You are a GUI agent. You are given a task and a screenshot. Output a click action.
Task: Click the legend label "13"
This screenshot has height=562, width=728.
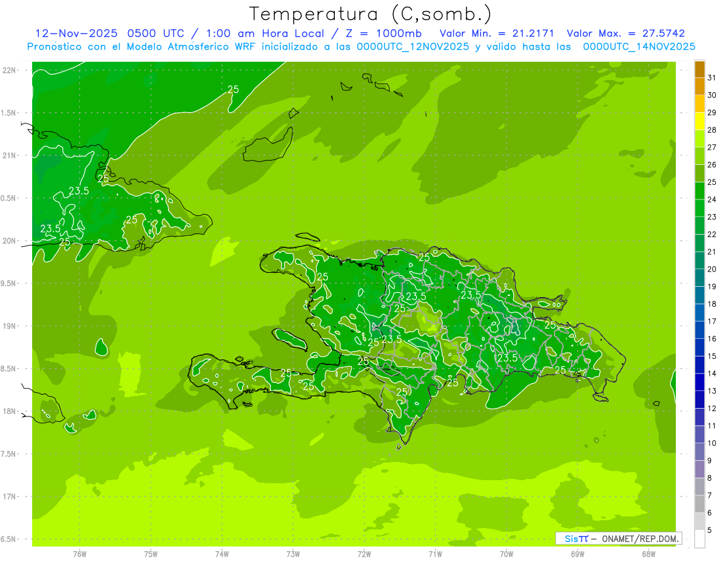pyautogui.click(x=712, y=391)
